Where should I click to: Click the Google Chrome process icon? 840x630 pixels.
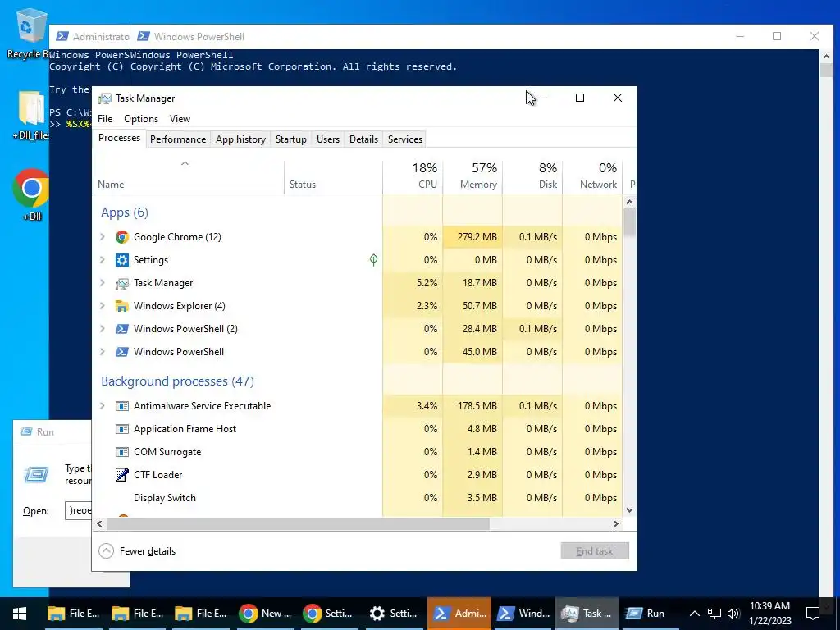(x=122, y=237)
